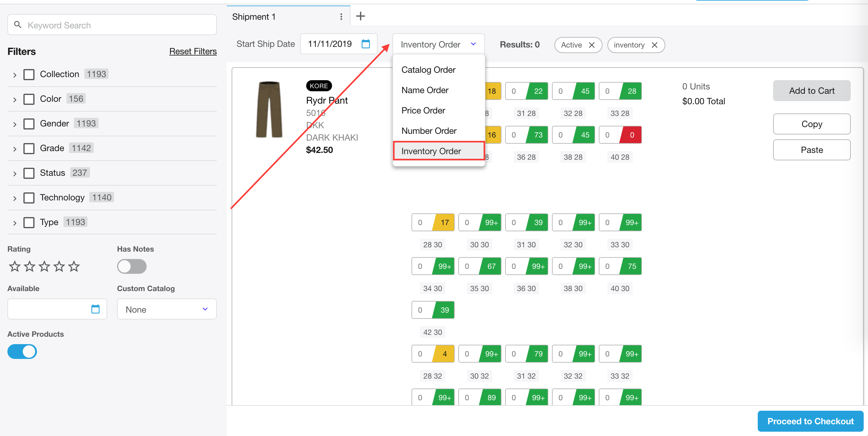Check the Collection filter checkbox
The width and height of the screenshot is (868, 436).
pyautogui.click(x=29, y=74)
